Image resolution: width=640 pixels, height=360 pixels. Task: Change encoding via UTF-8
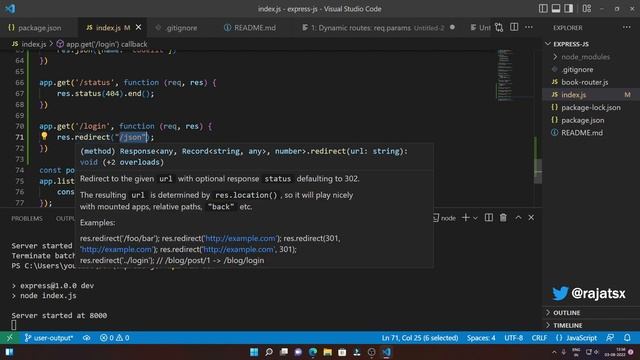pos(513,338)
